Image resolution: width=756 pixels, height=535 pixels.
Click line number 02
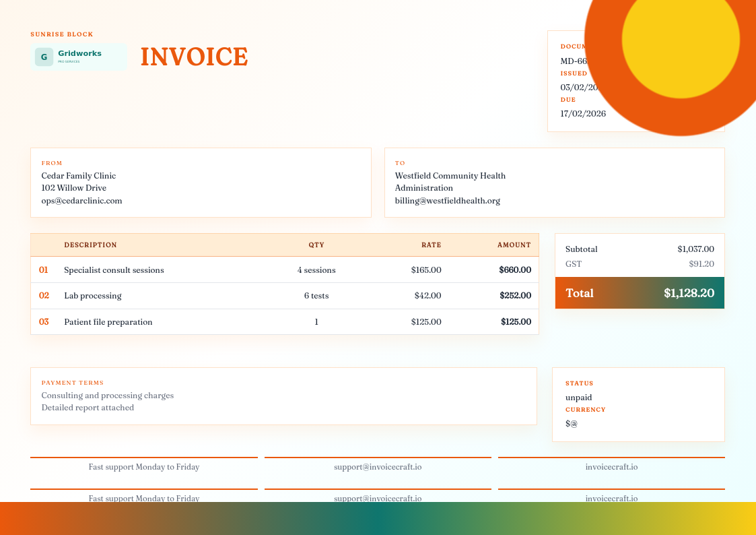[44, 295]
